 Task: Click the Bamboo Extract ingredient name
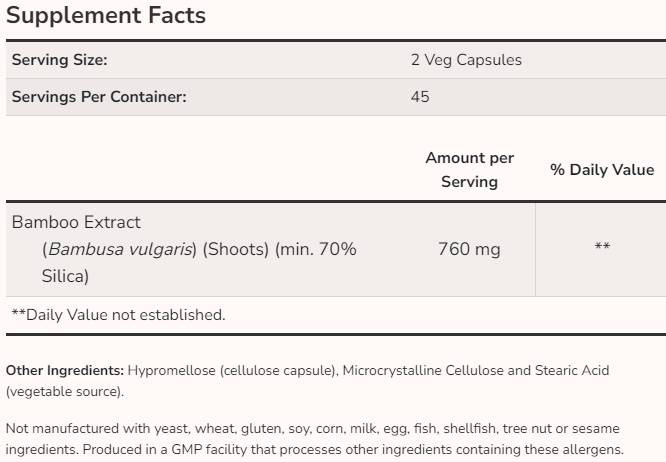pos(76,222)
